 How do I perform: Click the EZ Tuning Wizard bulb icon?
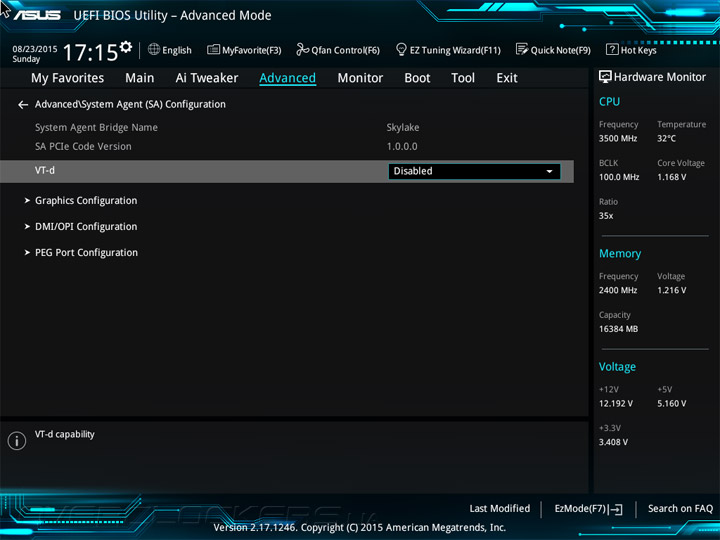point(401,49)
